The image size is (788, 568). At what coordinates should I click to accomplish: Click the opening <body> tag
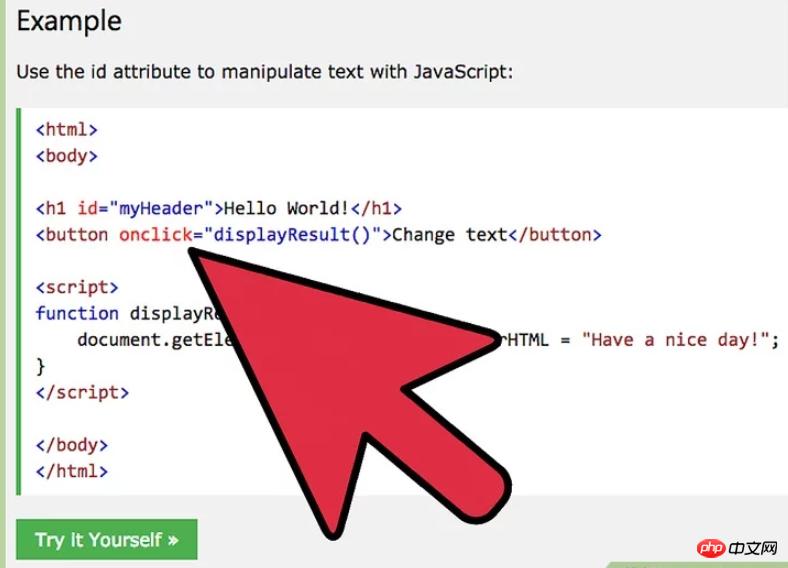pyautogui.click(x=66, y=156)
